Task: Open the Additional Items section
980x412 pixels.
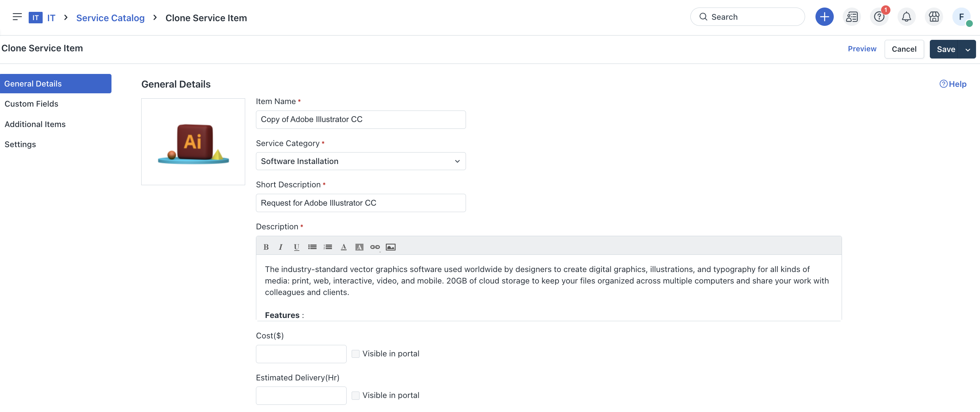Action: click(35, 124)
